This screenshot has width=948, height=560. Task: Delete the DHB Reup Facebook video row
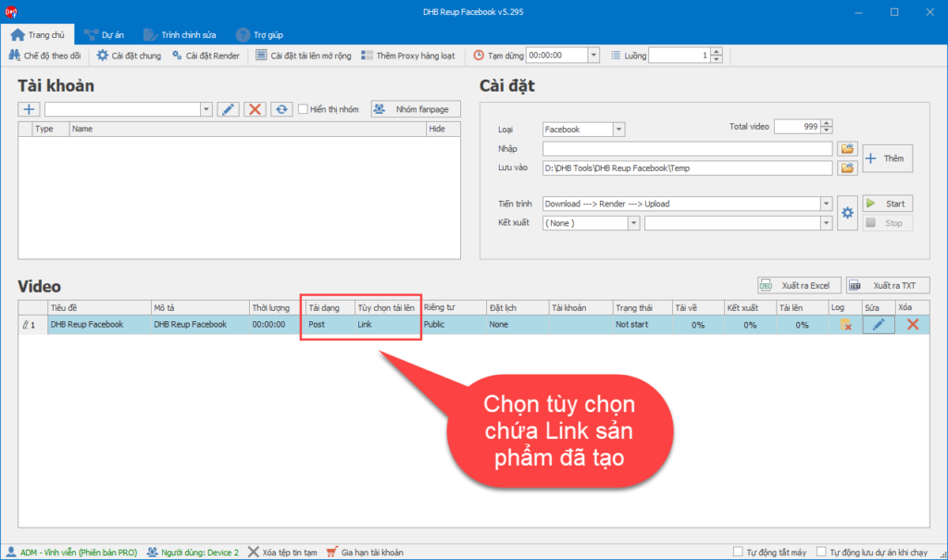pyautogui.click(x=913, y=325)
